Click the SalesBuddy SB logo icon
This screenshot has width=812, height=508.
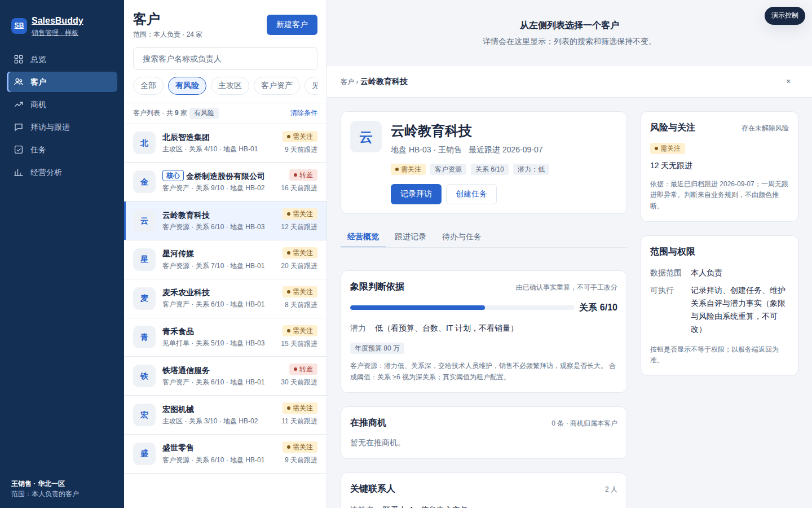19,25
